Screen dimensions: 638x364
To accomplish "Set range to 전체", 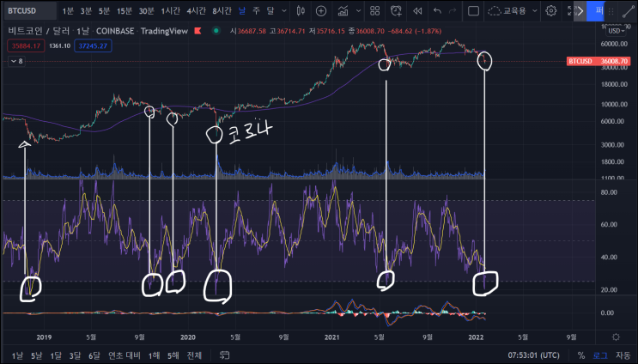I will coord(194,355).
